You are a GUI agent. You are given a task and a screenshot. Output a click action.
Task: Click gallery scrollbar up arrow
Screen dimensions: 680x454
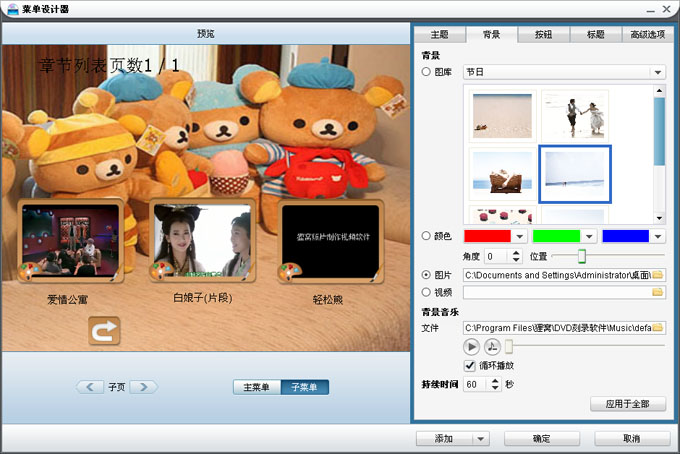click(x=659, y=91)
